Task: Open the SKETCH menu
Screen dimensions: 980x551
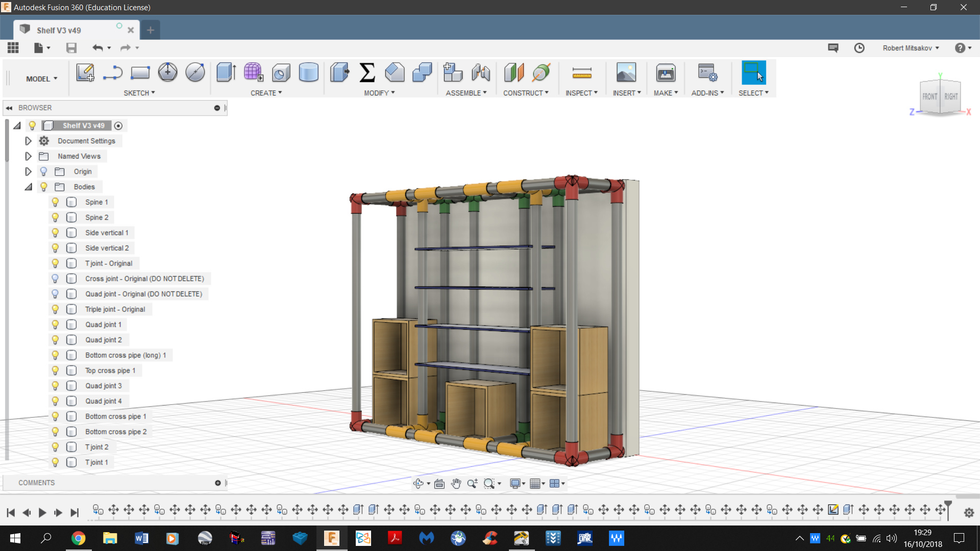Action: [x=139, y=93]
